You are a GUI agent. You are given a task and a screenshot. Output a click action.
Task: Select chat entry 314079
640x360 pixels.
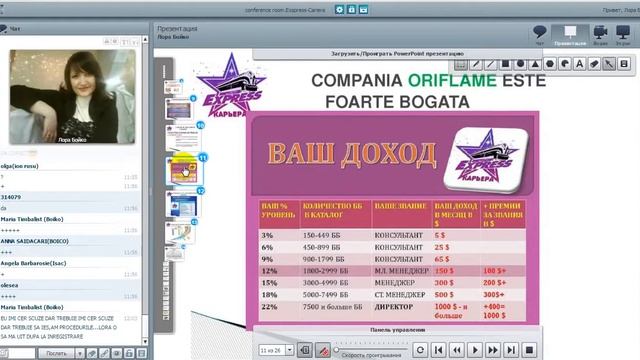point(11,197)
